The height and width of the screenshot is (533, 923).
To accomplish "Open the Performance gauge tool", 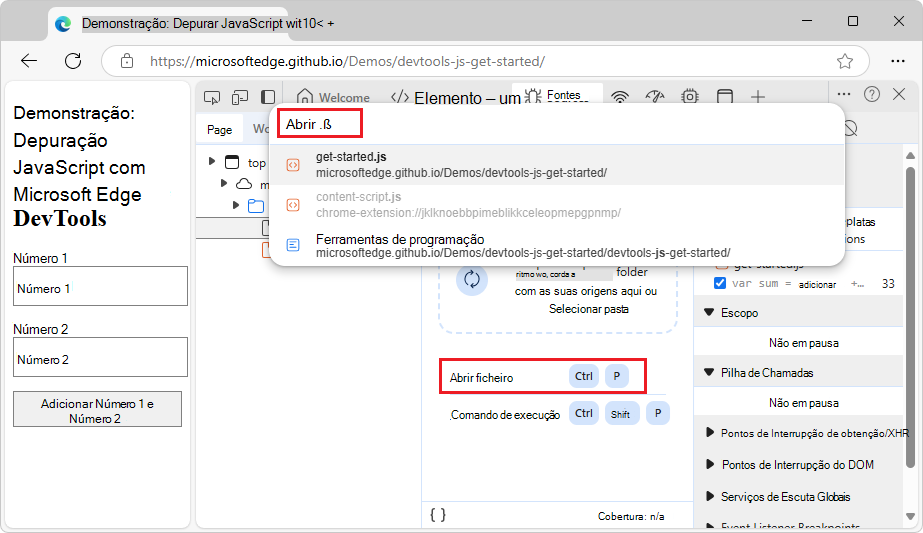I will [655, 97].
